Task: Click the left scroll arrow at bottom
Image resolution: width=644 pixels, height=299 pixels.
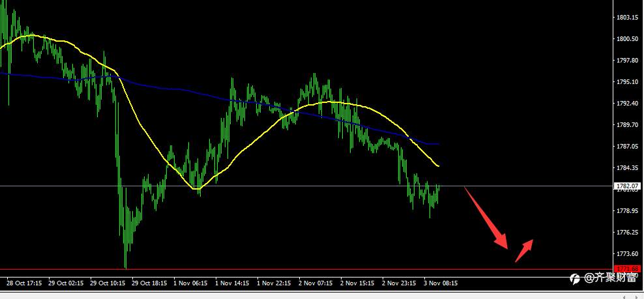Action: click(x=625, y=296)
